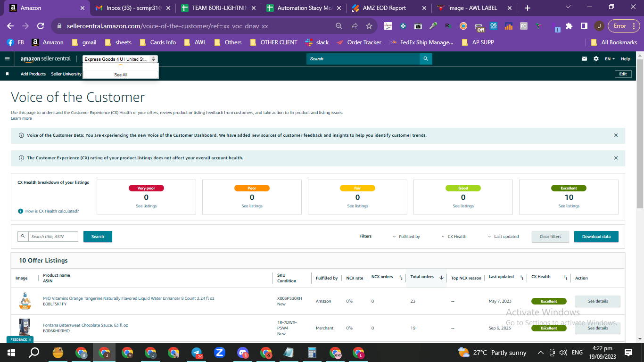Open the Help link in the header

coord(626,59)
